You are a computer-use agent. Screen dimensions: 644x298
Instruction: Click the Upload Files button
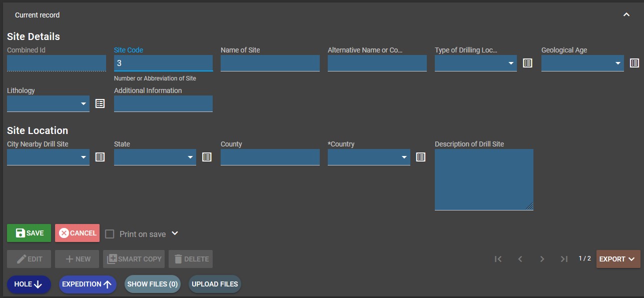coord(215,284)
